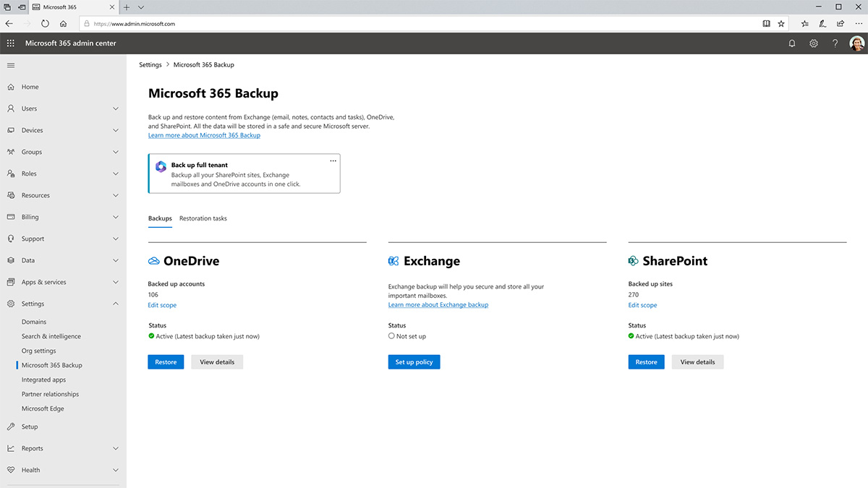Switch to the Restoration tasks tab
The height and width of the screenshot is (488, 868).
coord(203,218)
